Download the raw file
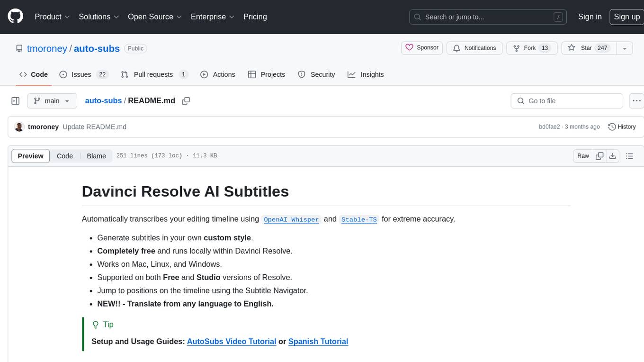Image resolution: width=644 pixels, height=362 pixels. point(612,156)
